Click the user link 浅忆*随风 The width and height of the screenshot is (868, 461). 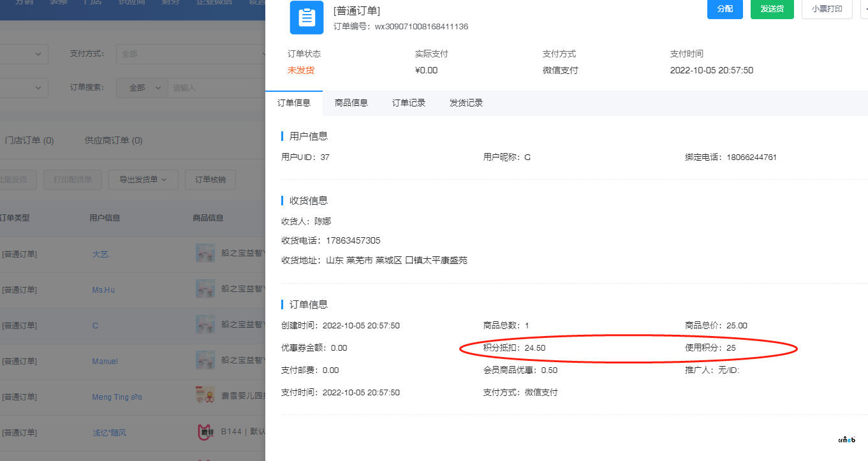click(x=109, y=432)
